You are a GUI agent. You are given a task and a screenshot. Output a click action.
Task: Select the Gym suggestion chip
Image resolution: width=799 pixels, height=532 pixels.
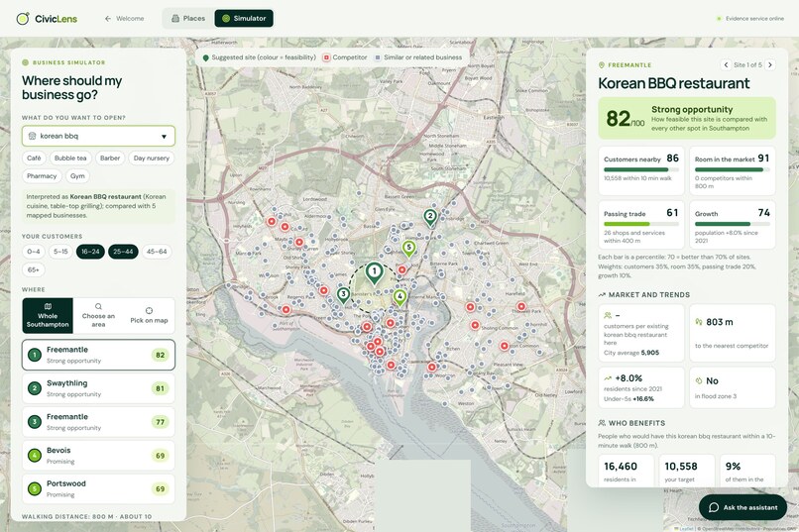[77, 176]
